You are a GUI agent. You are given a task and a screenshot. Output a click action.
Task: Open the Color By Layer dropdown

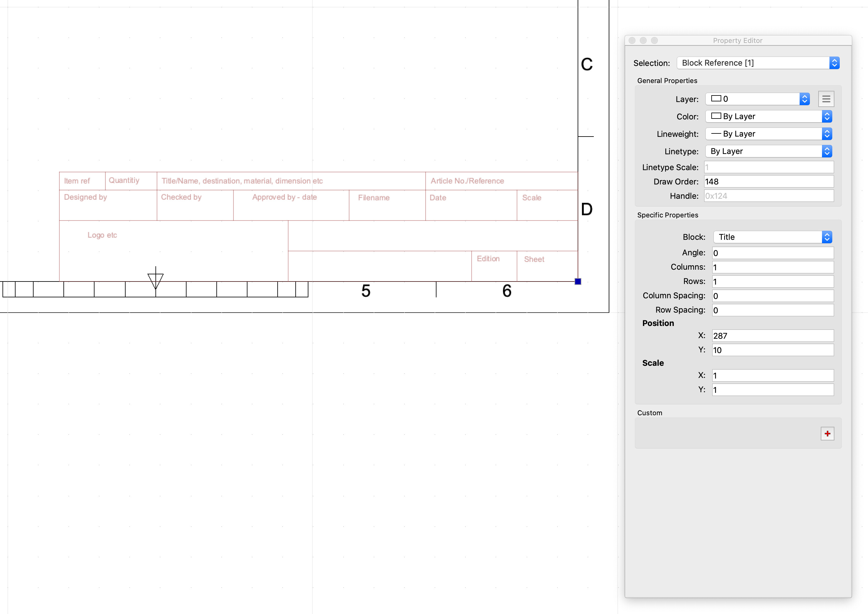click(x=769, y=117)
